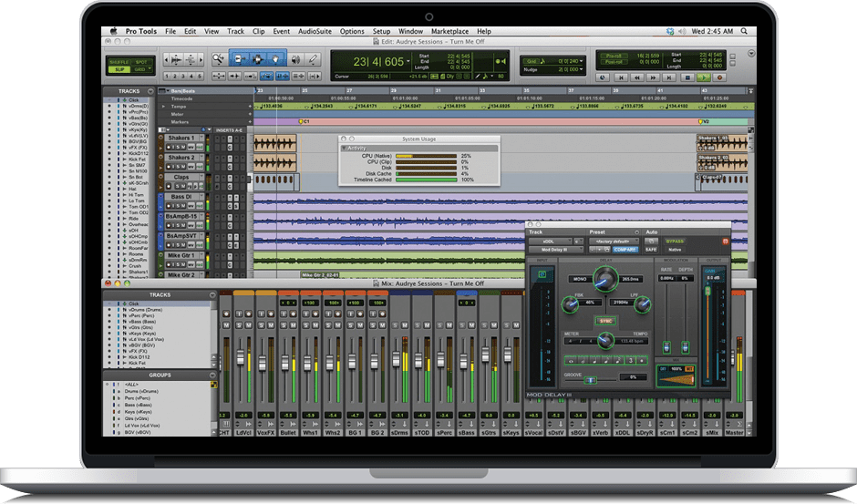
Task: Click the Rate slider handle in Modulation
Action: (x=666, y=347)
